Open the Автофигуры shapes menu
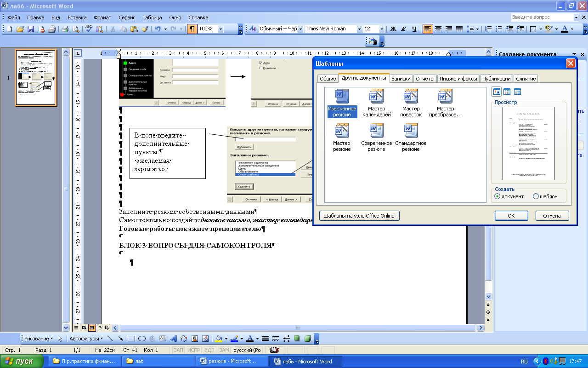Screen dimensions: 588x368 click(86, 339)
